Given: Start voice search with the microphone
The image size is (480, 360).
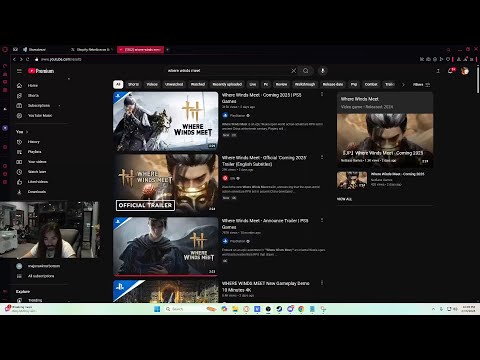Looking at the screenshot, I should click(x=322, y=71).
